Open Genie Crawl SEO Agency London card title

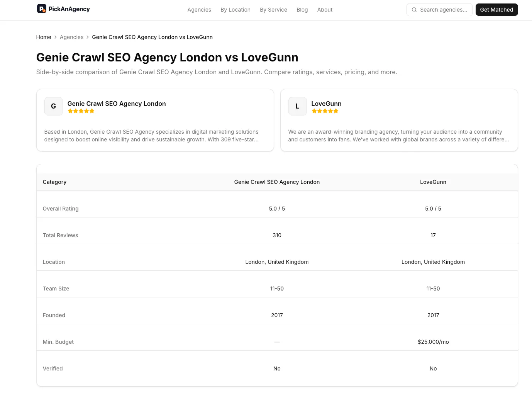(117, 104)
